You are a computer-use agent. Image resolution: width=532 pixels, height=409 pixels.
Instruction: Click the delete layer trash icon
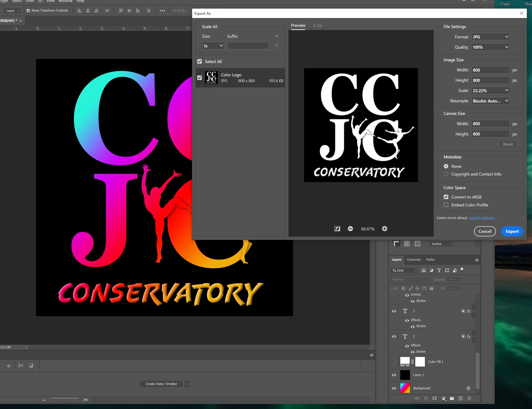coord(469,398)
